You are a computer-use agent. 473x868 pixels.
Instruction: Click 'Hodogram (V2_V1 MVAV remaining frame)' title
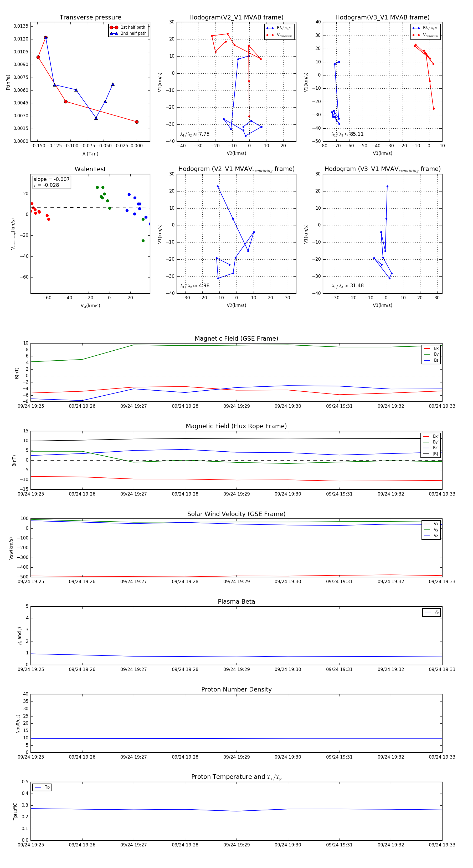click(x=236, y=169)
